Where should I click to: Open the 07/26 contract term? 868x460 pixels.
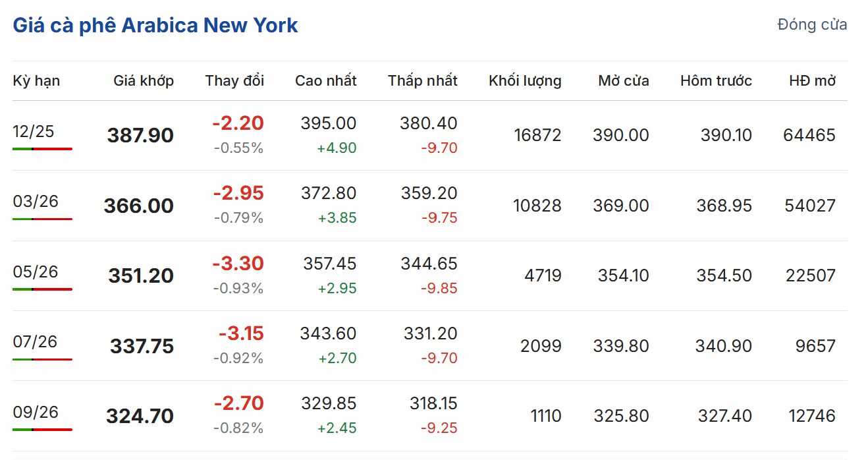pyautogui.click(x=35, y=341)
